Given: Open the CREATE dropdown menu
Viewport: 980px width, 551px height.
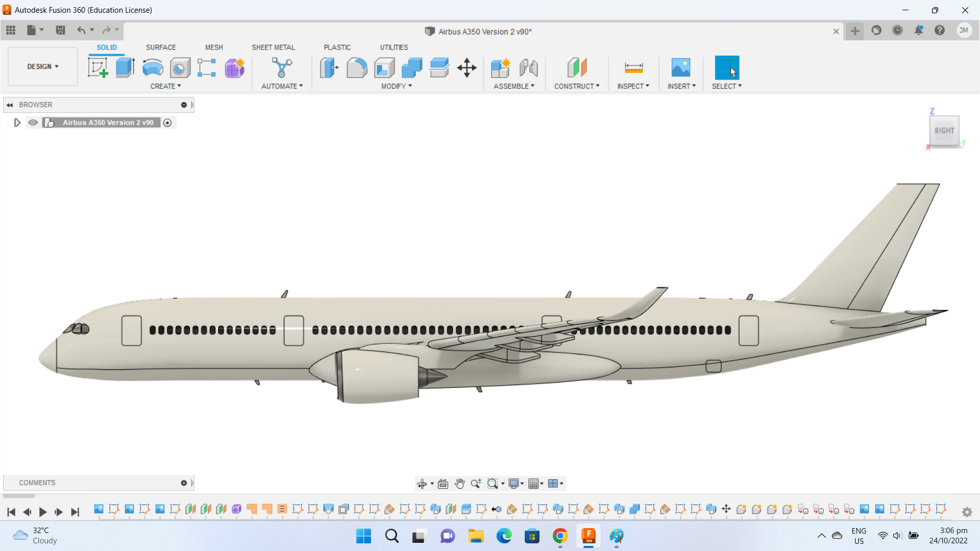Looking at the screenshot, I should click(x=166, y=86).
